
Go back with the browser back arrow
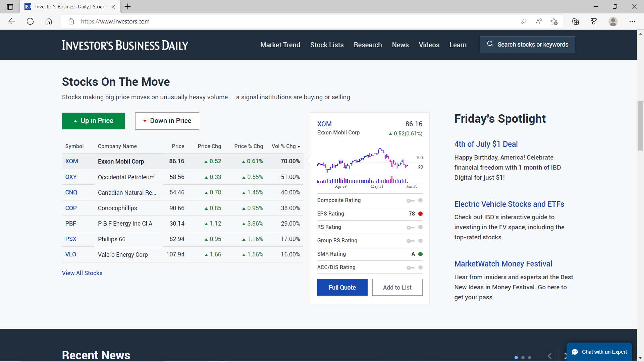coord(12,21)
